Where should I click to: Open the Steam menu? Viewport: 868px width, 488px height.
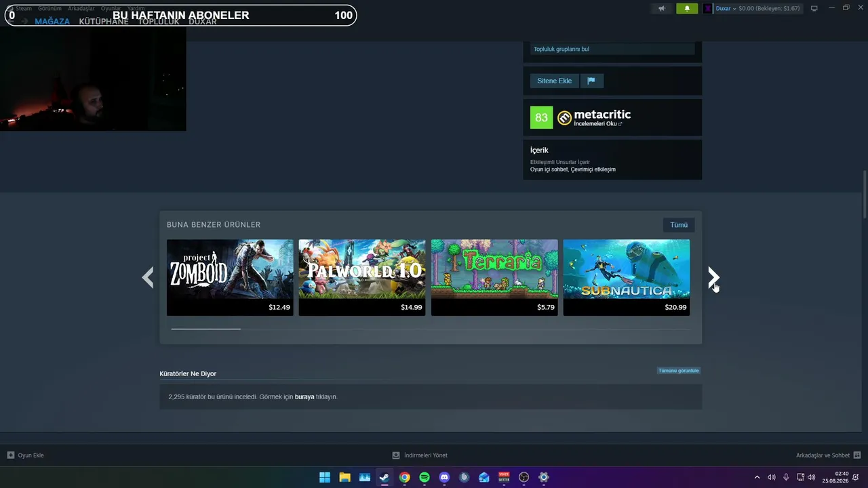(24, 8)
